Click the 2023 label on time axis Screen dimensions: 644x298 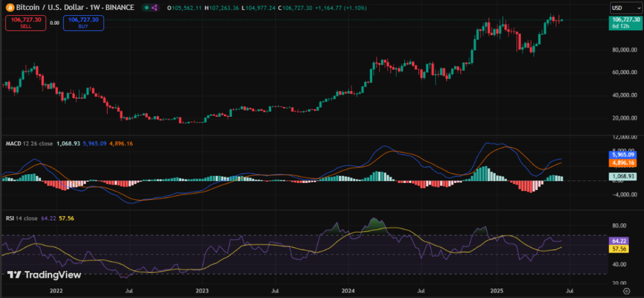tap(202, 291)
